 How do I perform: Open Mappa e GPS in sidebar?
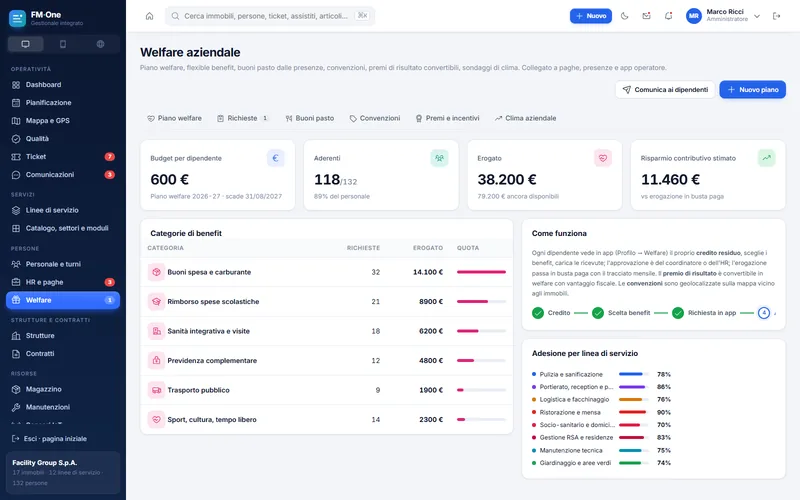click(x=63, y=120)
